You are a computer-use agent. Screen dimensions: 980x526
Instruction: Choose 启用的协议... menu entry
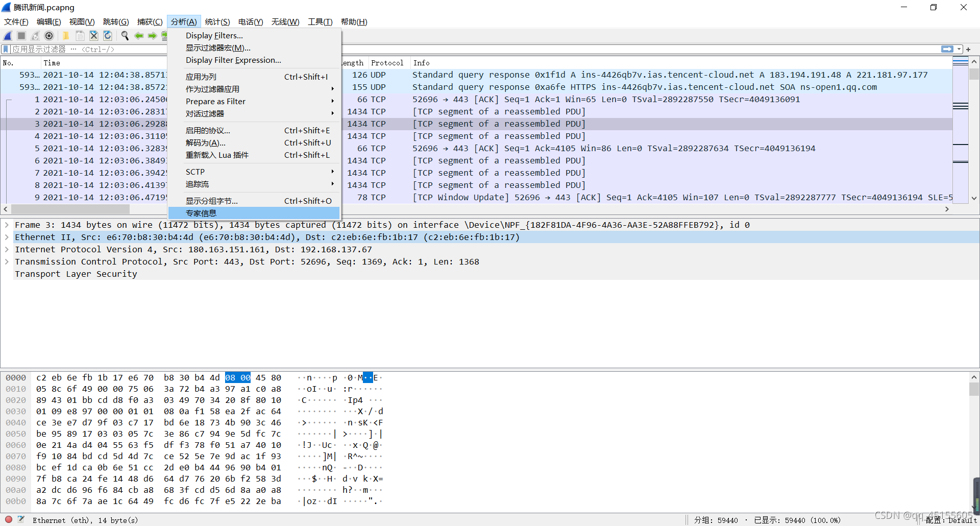tap(254, 131)
